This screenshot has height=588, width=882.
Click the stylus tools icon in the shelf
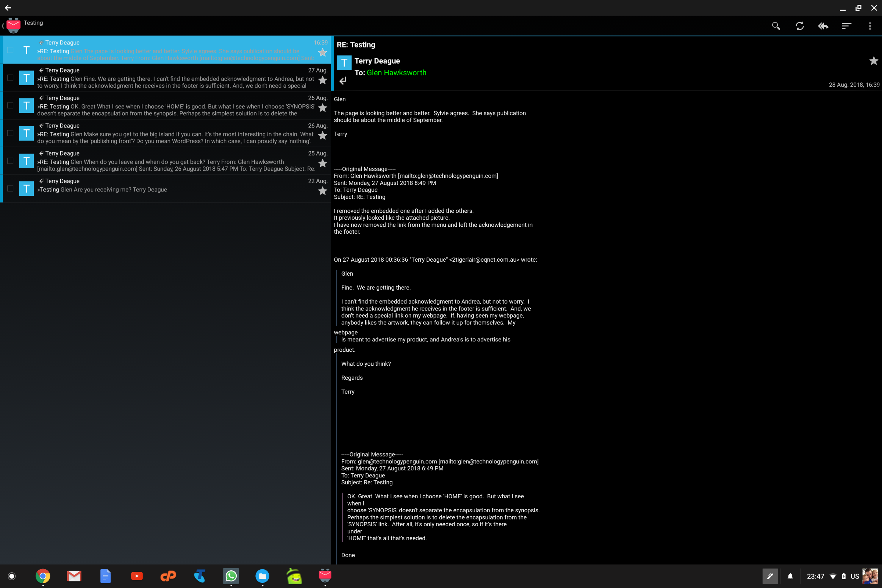pos(770,576)
